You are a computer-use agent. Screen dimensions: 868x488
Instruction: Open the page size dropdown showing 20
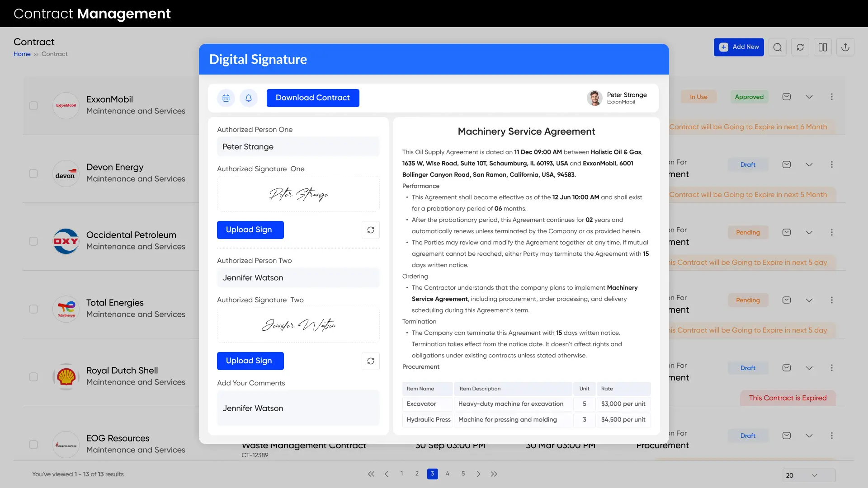[808, 475]
